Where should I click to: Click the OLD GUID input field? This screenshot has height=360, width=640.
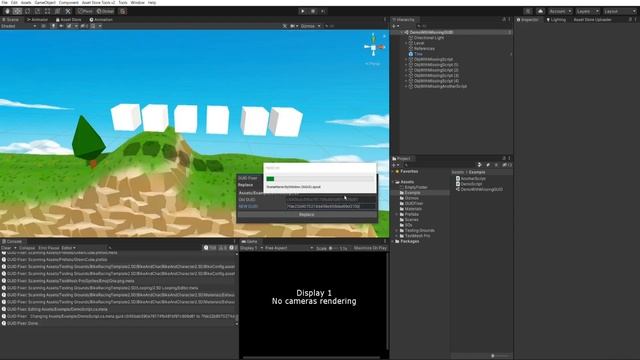coord(331,200)
